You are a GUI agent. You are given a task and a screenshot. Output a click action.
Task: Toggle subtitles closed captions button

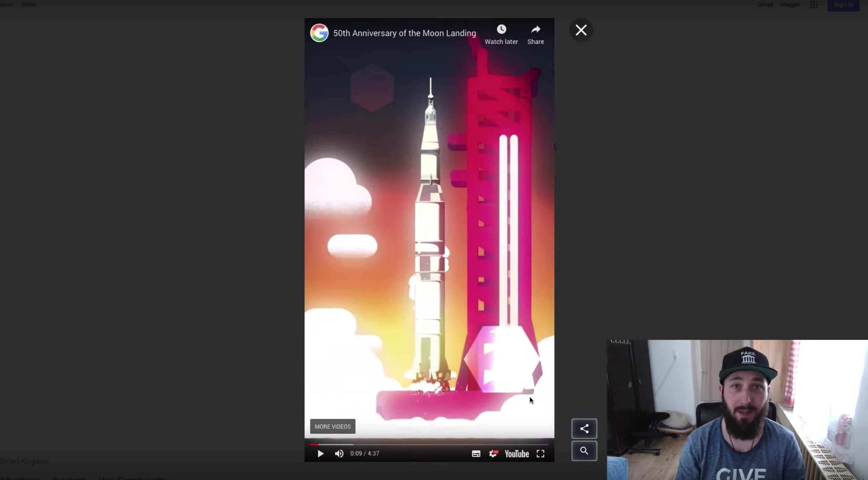476,454
